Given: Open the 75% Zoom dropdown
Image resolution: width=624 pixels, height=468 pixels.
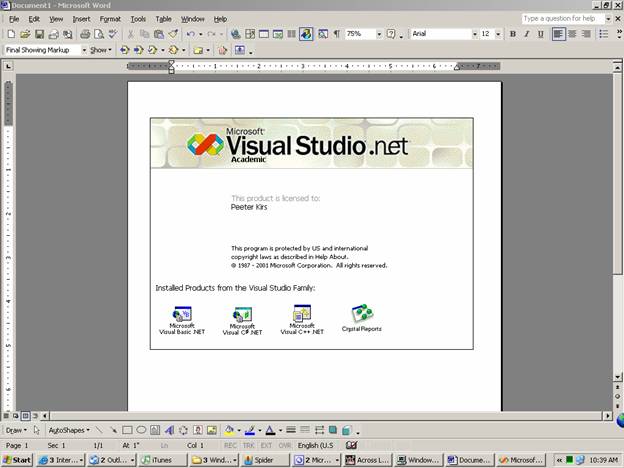Looking at the screenshot, I should pos(379,34).
